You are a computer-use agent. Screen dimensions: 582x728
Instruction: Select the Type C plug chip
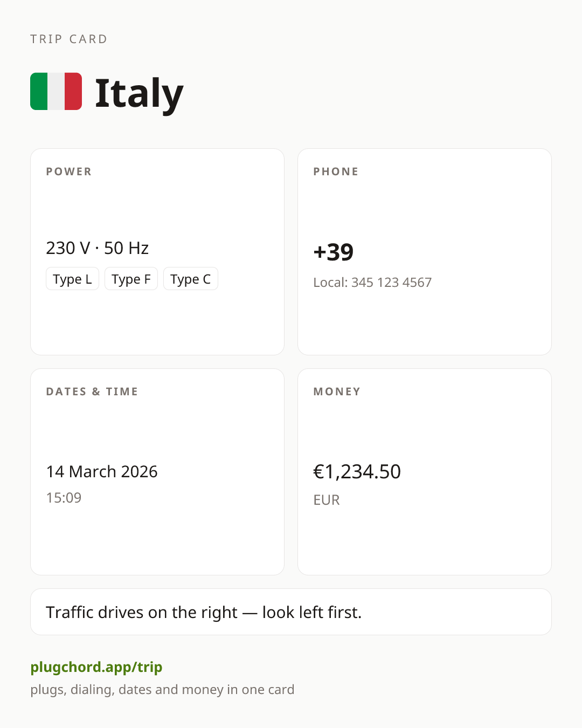click(190, 279)
